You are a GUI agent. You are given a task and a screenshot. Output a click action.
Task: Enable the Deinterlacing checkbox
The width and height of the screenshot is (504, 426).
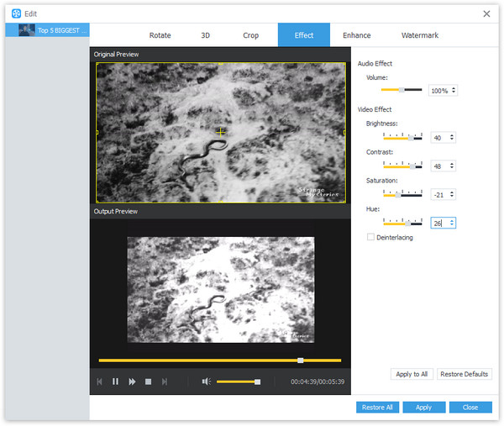pos(370,238)
